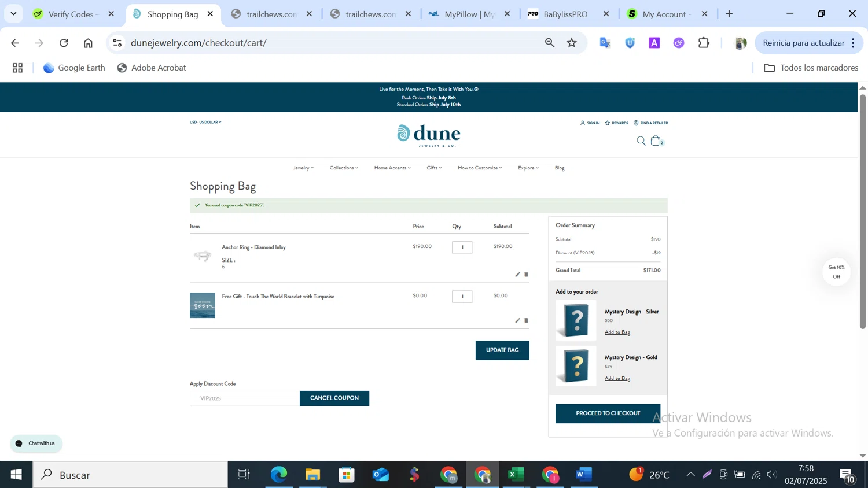The image size is (868, 488).
Task: Open Google Translate extension icon
Action: click(605, 43)
